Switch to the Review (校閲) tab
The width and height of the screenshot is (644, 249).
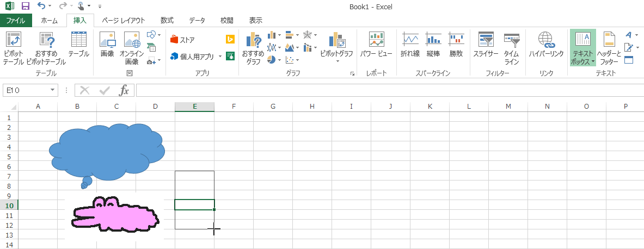pyautogui.click(x=226, y=21)
